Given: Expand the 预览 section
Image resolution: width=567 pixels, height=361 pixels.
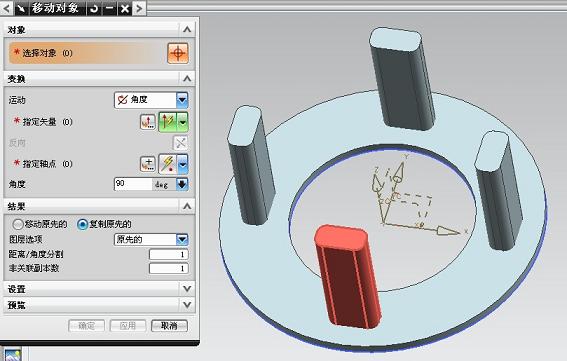Looking at the screenshot, I should [99, 305].
